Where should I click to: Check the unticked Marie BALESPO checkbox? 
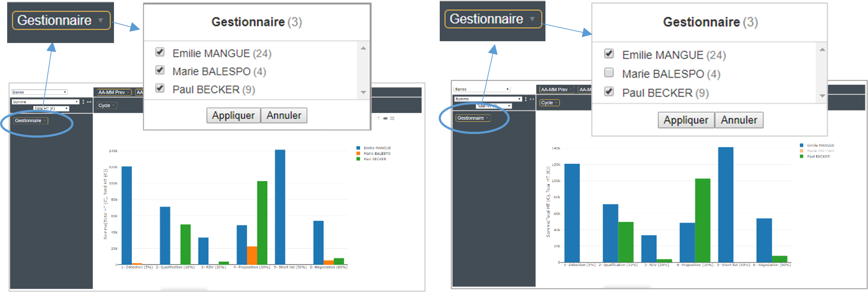[x=609, y=73]
